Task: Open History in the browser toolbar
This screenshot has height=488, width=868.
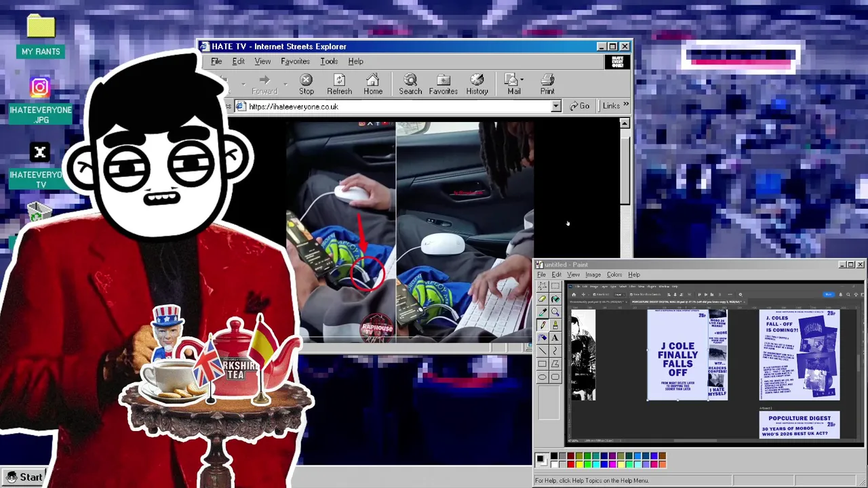Action: click(x=477, y=84)
